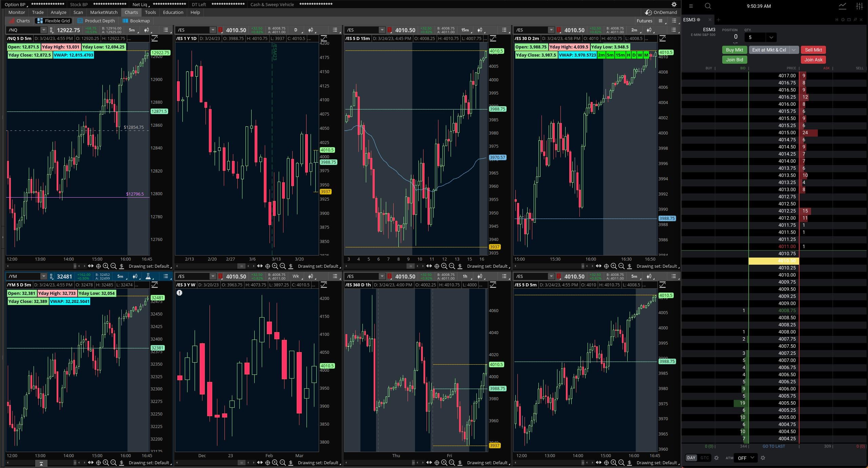
Task: Open hamburger menu in the order ladder panel
Action: click(691, 6)
